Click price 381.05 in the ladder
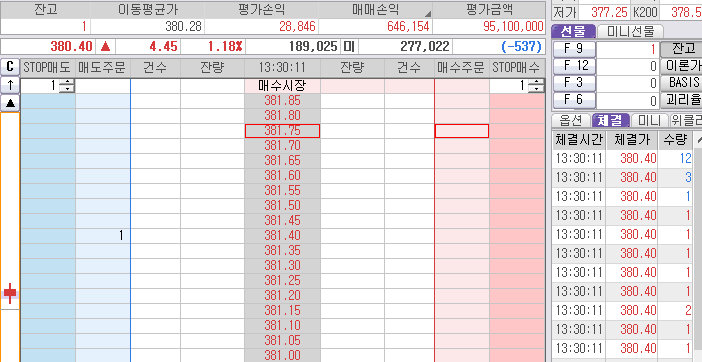702x362 pixels. pos(282,341)
